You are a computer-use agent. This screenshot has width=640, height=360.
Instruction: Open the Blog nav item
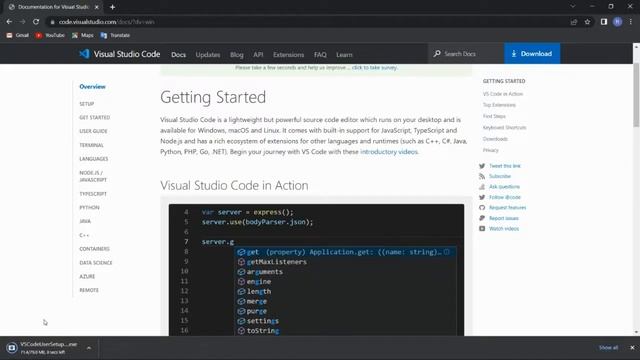[x=236, y=55]
